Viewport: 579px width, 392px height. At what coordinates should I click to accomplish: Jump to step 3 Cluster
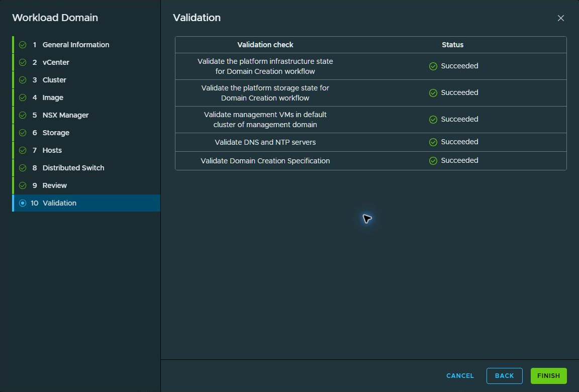(x=86, y=80)
